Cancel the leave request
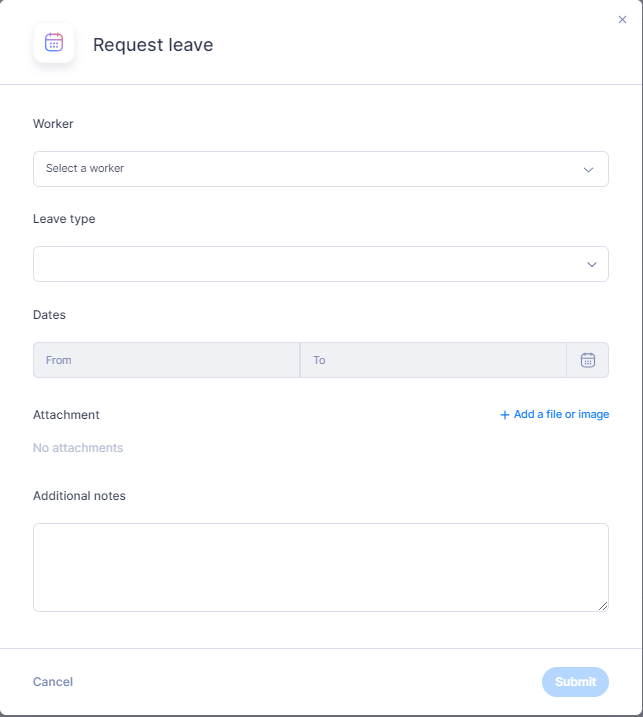The image size is (643, 717). point(53,682)
